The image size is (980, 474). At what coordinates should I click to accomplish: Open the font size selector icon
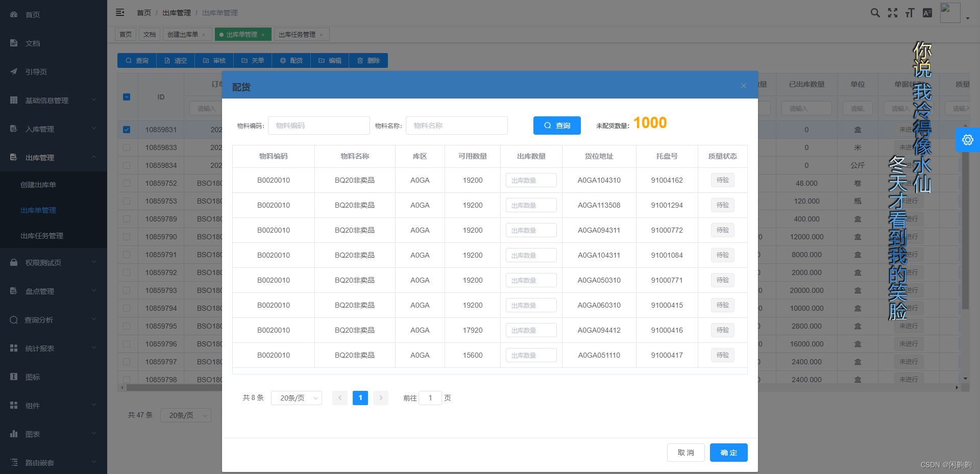[x=910, y=13]
